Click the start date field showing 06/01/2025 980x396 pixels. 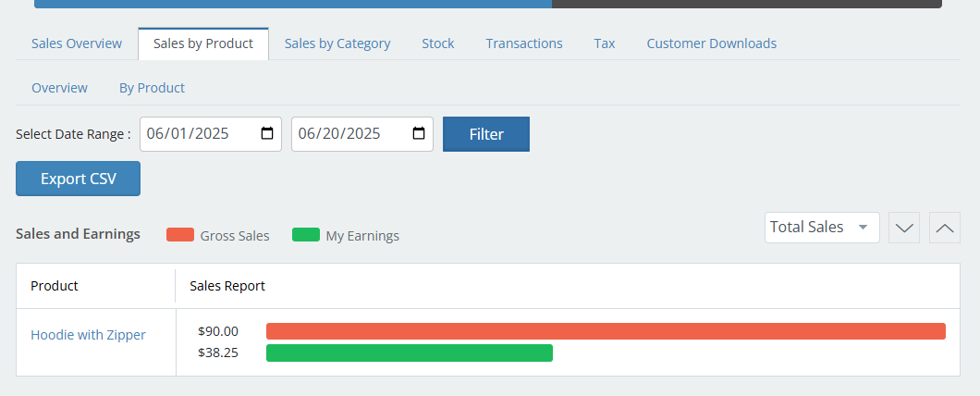pos(194,134)
